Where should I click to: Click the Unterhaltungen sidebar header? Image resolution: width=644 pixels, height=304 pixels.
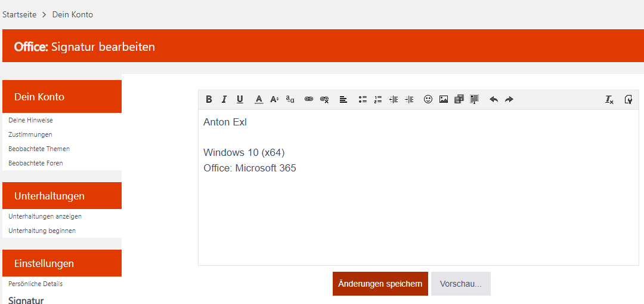(62, 196)
